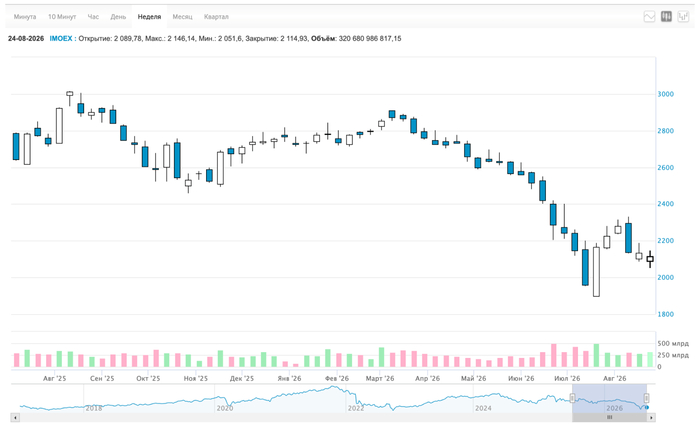
Task: Click the 2022 year in navigator
Action: (356, 408)
